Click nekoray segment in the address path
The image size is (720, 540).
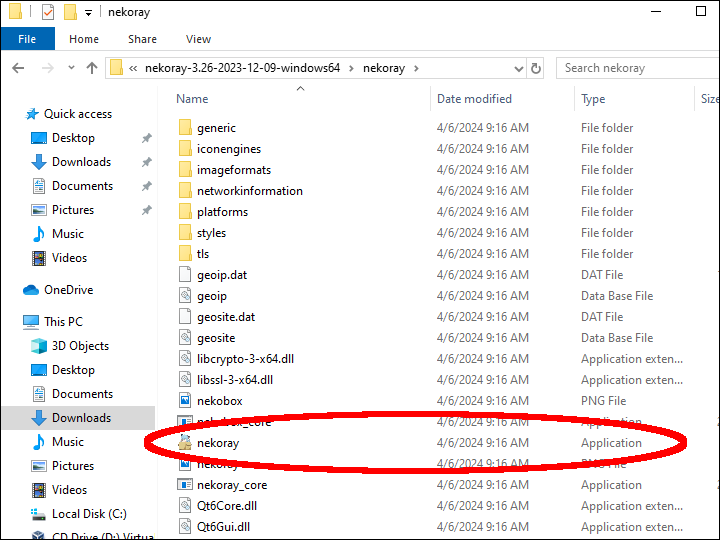384,68
